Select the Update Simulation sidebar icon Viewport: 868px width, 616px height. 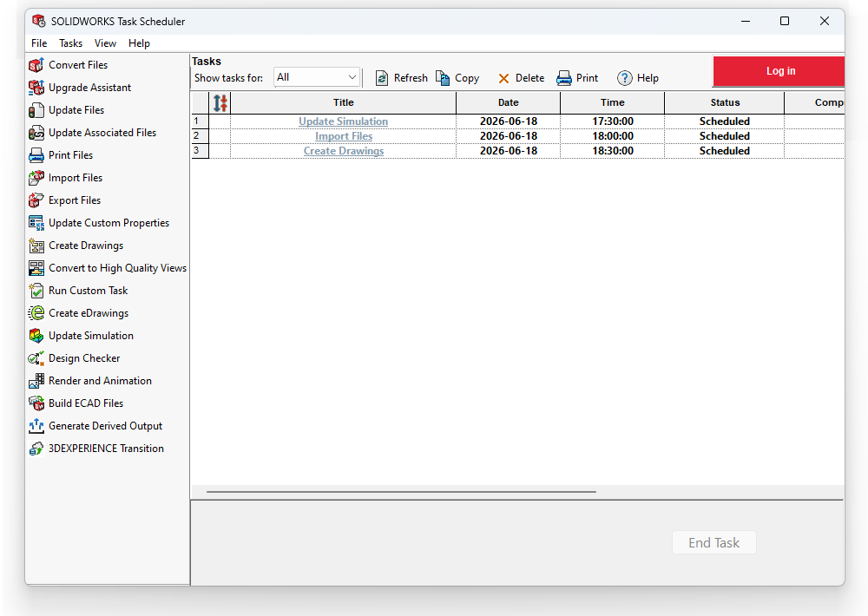(36, 336)
